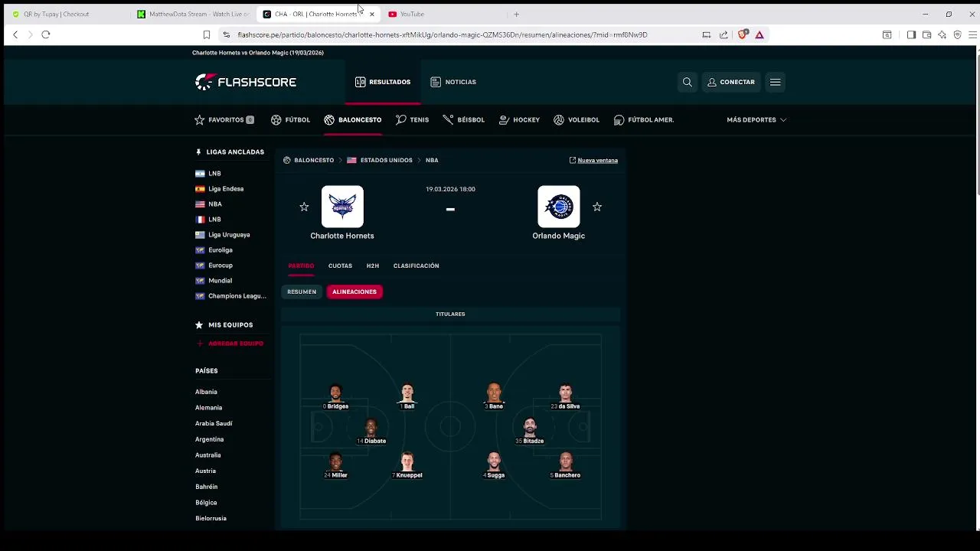The height and width of the screenshot is (551, 980).
Task: Expand Alemania country
Action: [208, 408]
